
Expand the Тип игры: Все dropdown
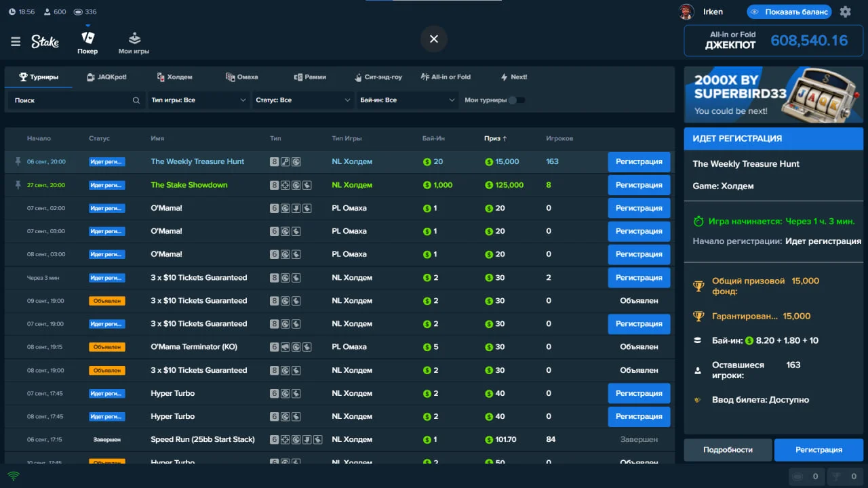tap(199, 100)
